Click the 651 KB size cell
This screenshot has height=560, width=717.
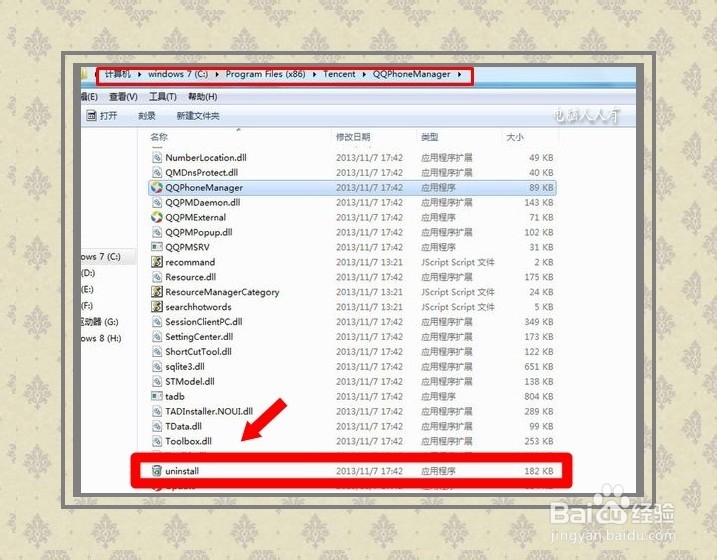(x=539, y=367)
